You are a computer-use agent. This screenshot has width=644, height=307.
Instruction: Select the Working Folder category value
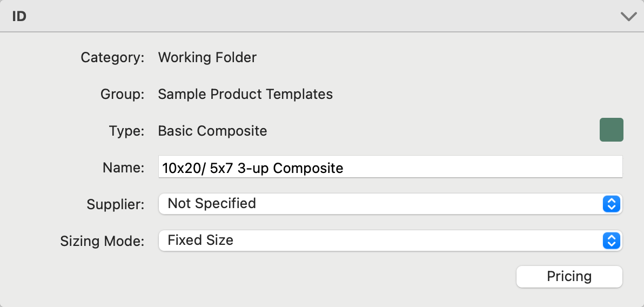tap(207, 57)
